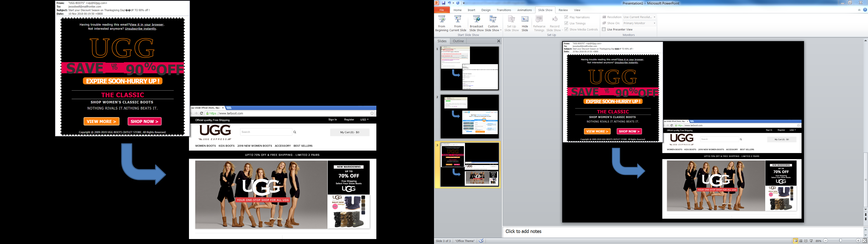
Task: Open Reading View from status bar
Action: click(806, 241)
